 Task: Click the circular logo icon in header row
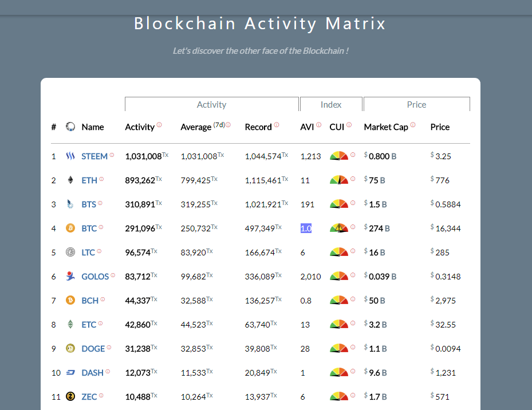[x=70, y=127]
